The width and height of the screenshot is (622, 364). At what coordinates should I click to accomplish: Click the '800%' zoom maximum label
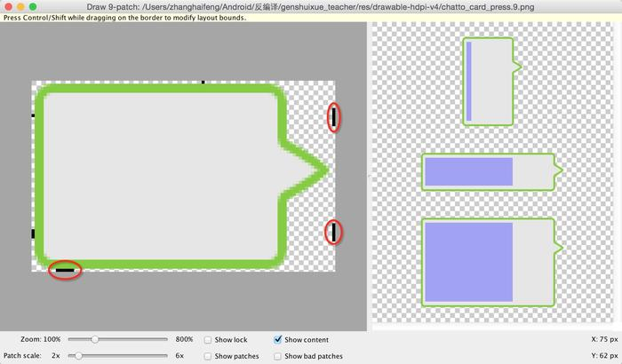click(x=184, y=339)
